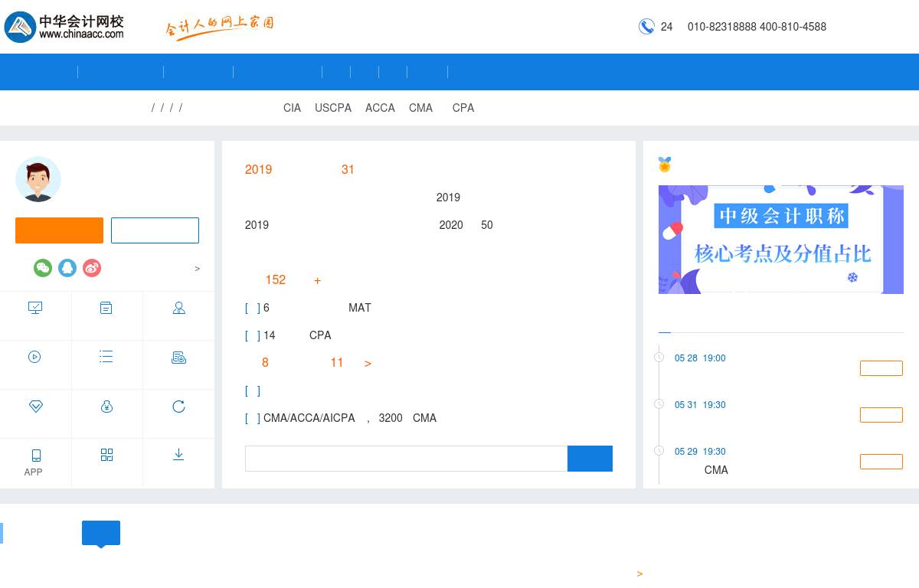Open the mobile phone APP icon

pyautogui.click(x=36, y=456)
